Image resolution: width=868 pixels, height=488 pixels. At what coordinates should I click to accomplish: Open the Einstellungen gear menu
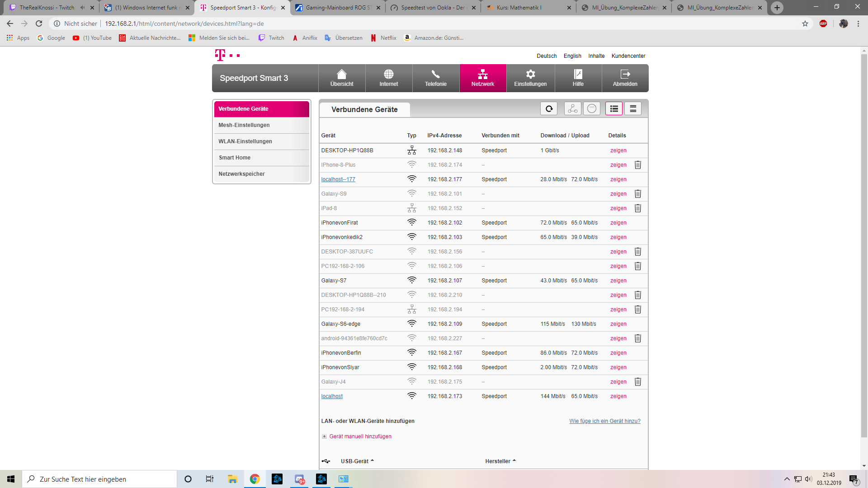[x=530, y=78]
